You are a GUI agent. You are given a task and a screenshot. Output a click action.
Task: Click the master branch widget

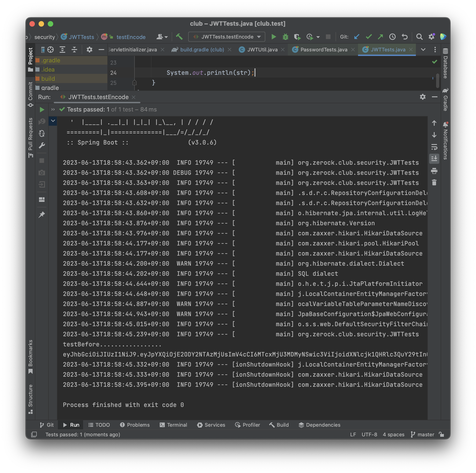pyautogui.click(x=423, y=435)
